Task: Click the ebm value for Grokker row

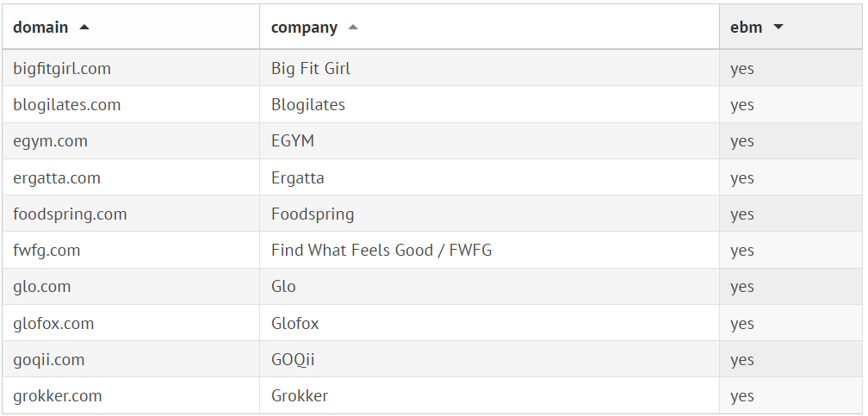Action: point(742,396)
